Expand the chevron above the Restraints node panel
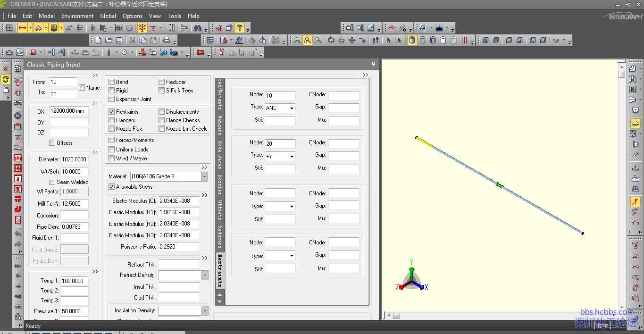Viewport: 644px width, 334px height. (366, 75)
